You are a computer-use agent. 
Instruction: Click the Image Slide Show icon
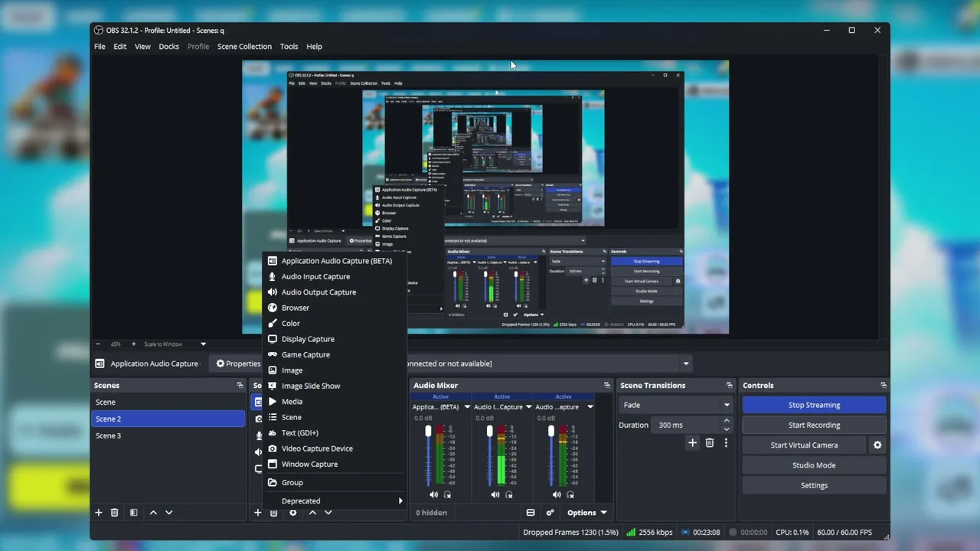272,386
